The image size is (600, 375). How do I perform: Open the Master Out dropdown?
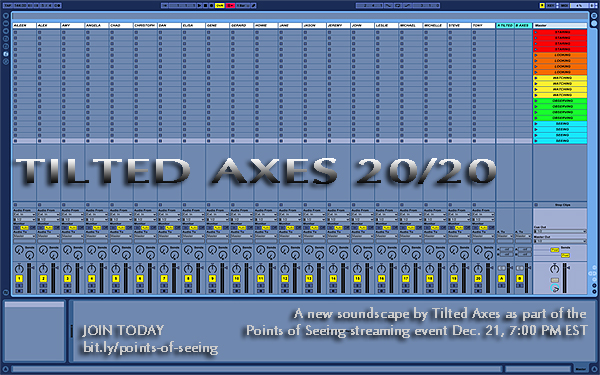pos(560,241)
